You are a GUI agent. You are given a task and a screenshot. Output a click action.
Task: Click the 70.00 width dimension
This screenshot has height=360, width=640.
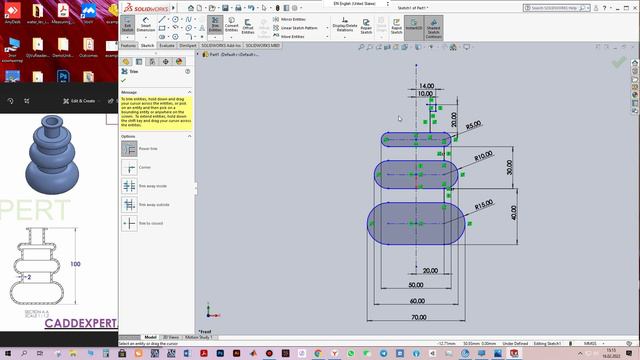pos(419,317)
